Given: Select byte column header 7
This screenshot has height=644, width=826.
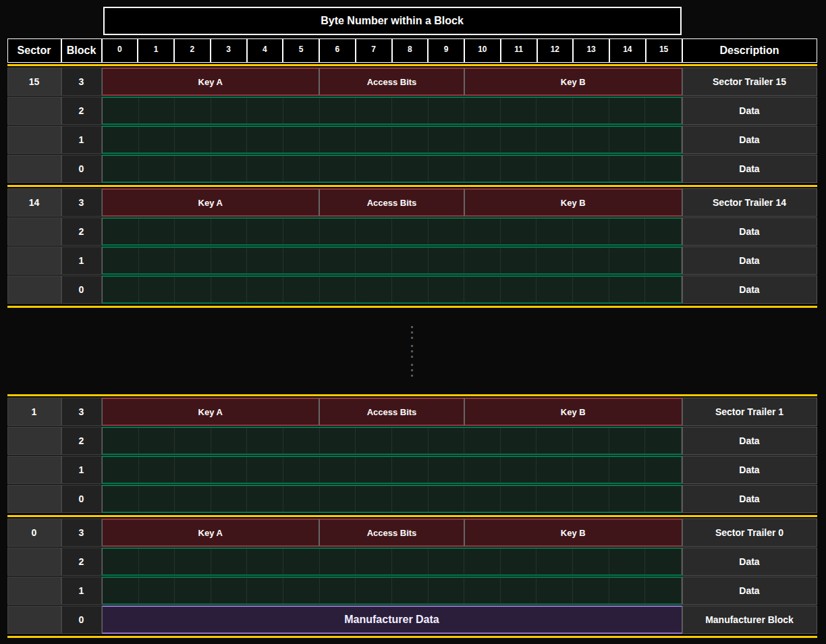Looking at the screenshot, I should (373, 50).
